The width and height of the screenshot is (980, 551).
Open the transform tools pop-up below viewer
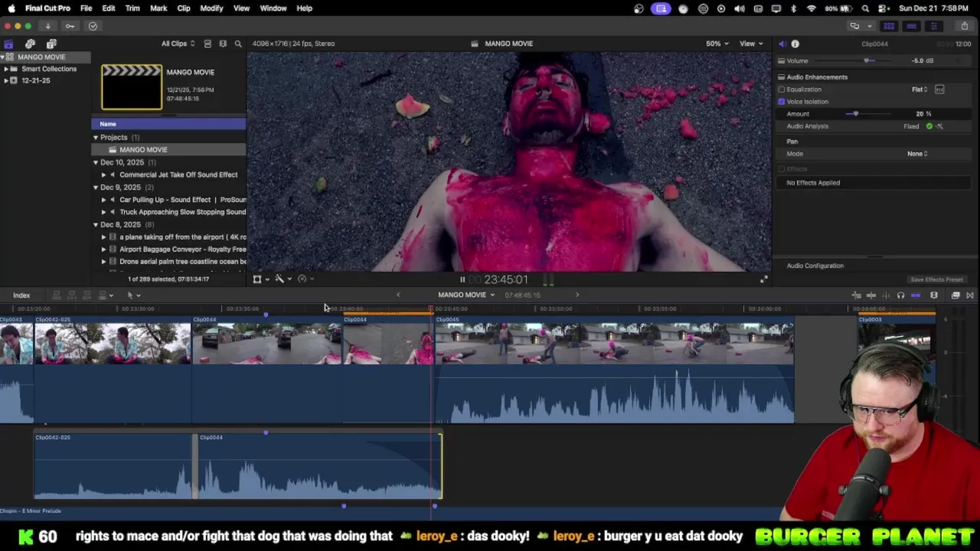click(260, 279)
